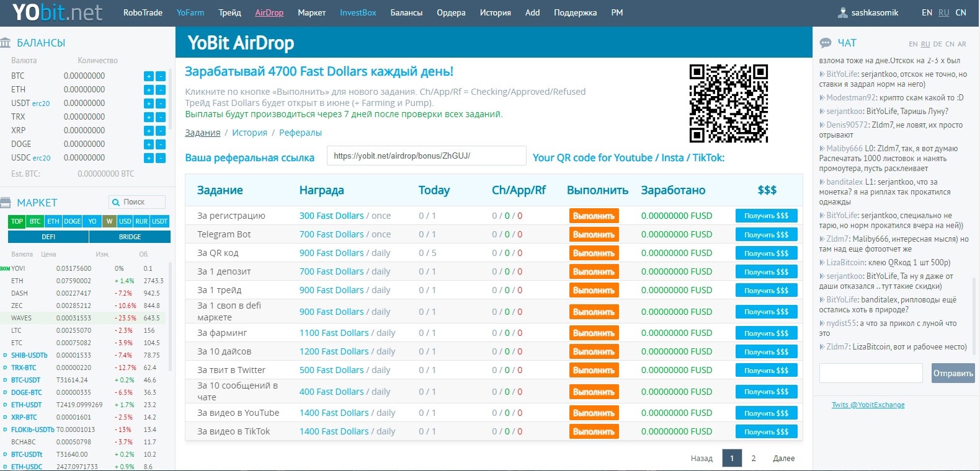
Task: Open the Рефералы link
Action: point(300,133)
